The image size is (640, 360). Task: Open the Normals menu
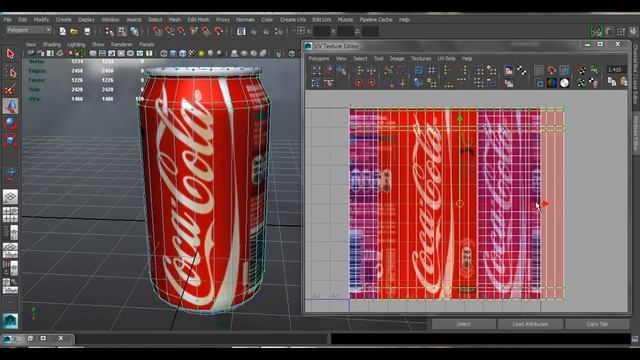[245, 20]
